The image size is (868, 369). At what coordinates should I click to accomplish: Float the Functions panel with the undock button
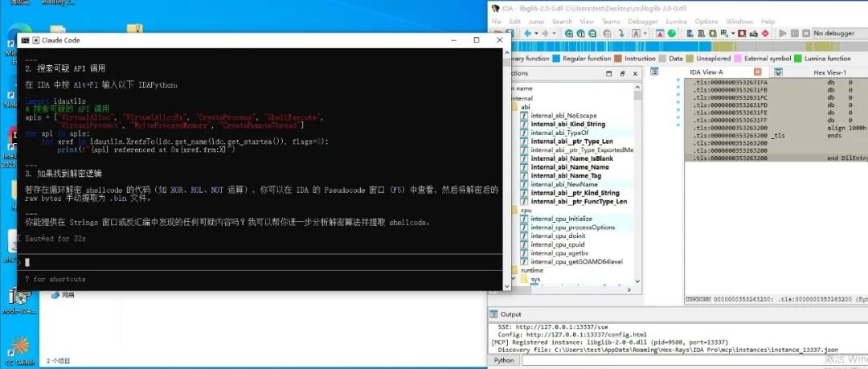[622, 74]
